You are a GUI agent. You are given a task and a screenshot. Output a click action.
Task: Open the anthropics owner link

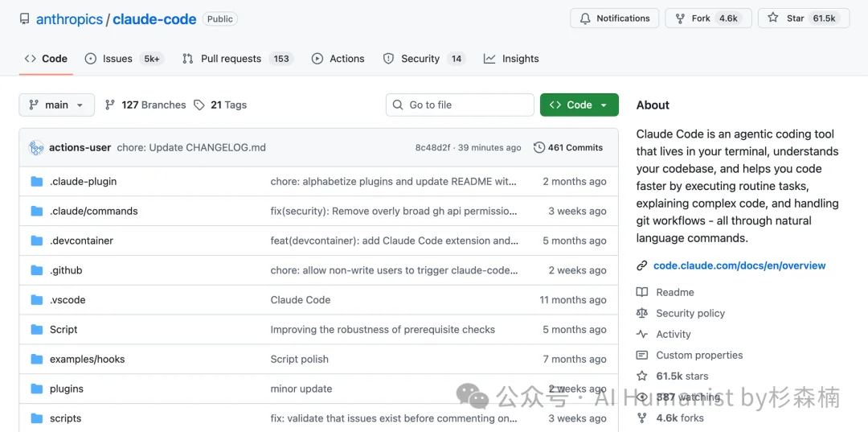(x=69, y=19)
